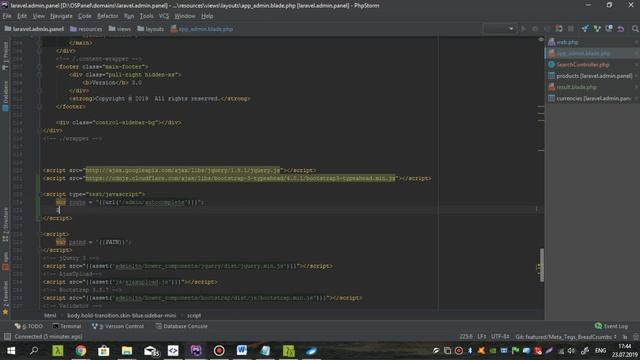Collapse the footer main-footer code fold
640x360 pixels.
(40, 67)
